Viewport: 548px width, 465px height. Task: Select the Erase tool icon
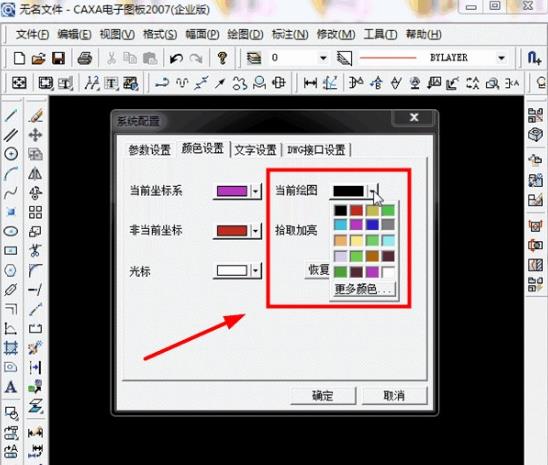35,115
